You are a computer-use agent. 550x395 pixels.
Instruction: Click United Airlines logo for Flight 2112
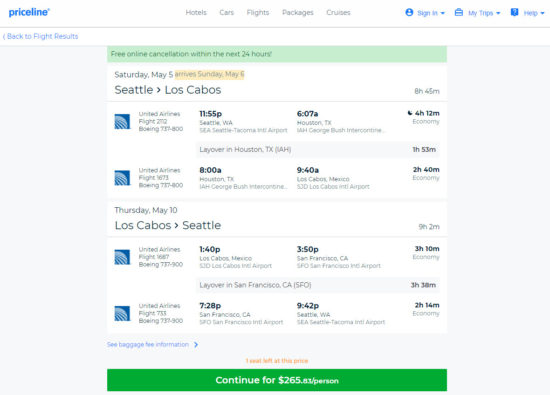tap(122, 121)
